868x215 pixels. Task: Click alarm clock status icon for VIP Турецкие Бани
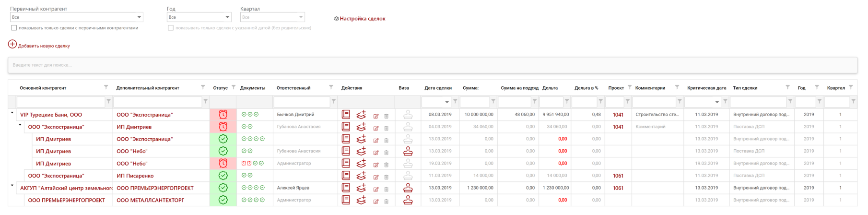tap(223, 115)
